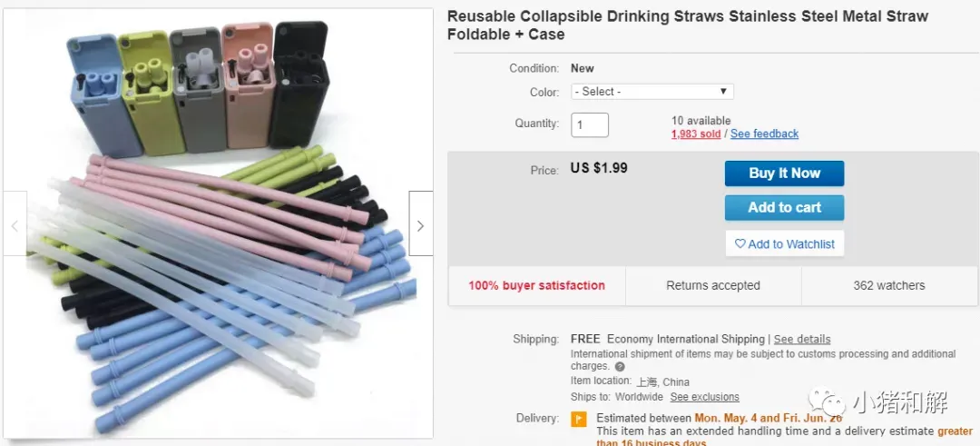Click the main straw product image
This screenshot has height=446, width=980.
pos(218,223)
